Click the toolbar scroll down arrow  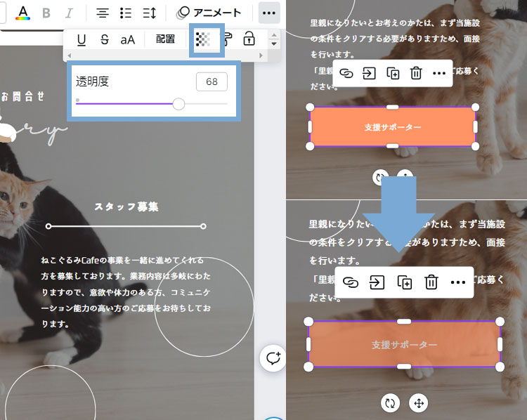274,44
